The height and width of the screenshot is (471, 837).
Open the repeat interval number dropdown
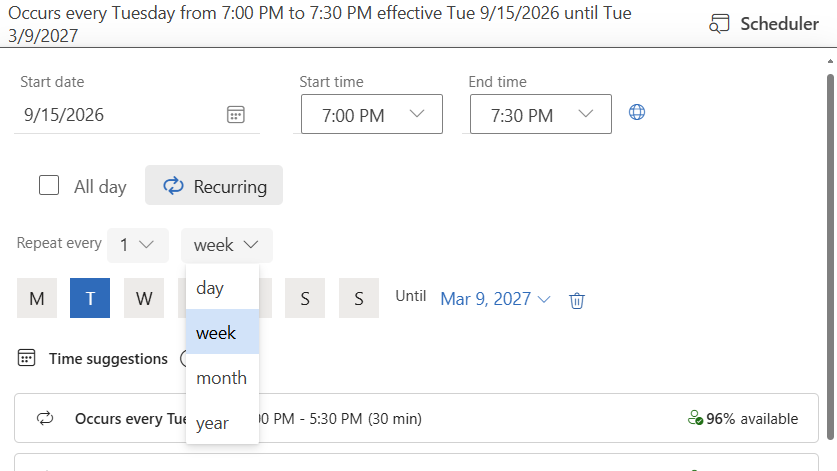pos(138,245)
